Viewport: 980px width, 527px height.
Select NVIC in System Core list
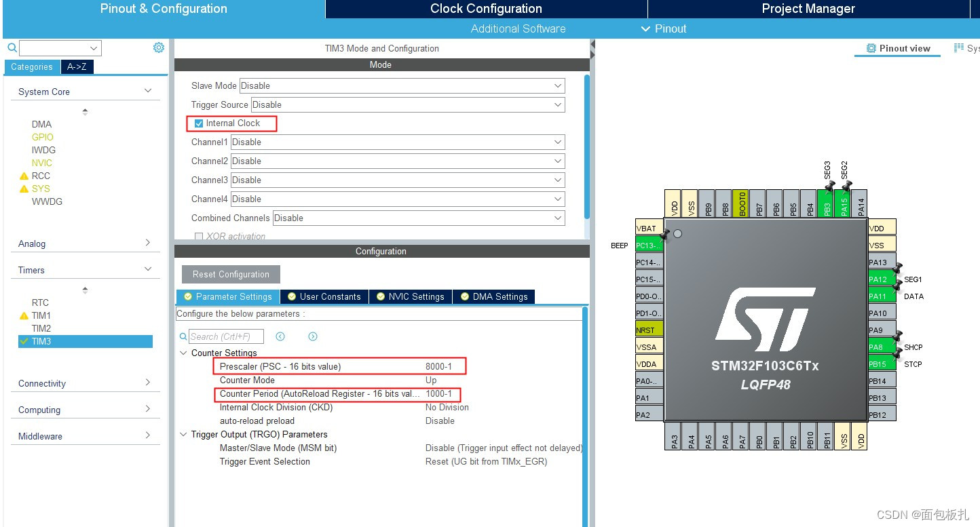coord(41,163)
